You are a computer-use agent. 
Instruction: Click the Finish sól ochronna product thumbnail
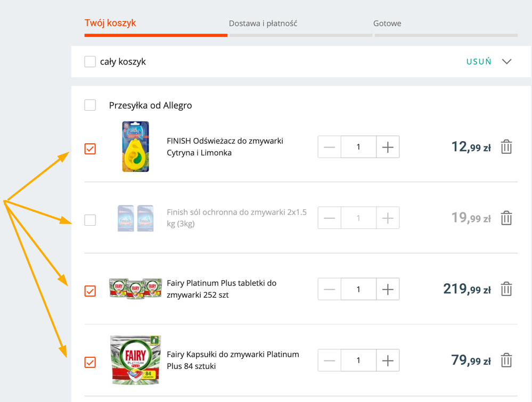pos(135,218)
